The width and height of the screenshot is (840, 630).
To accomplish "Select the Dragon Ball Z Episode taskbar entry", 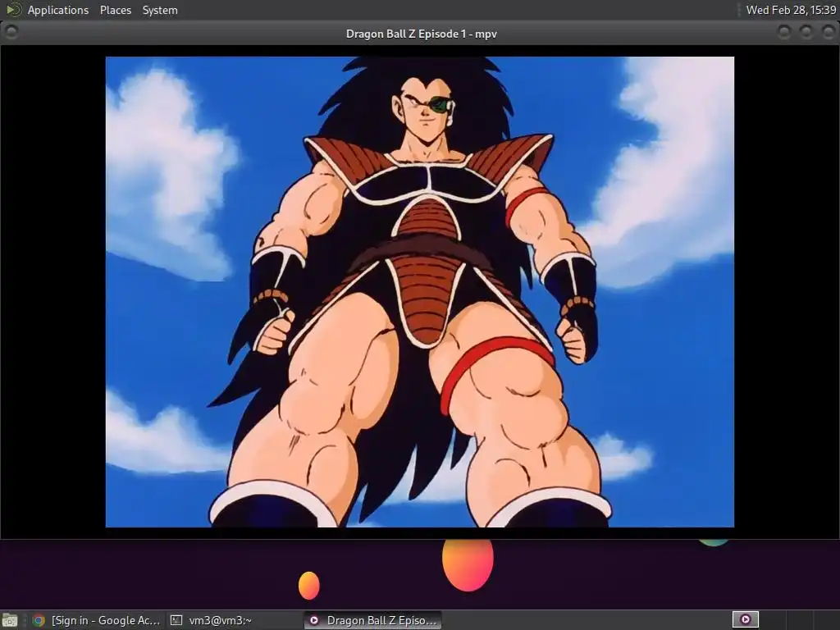I will point(373,620).
